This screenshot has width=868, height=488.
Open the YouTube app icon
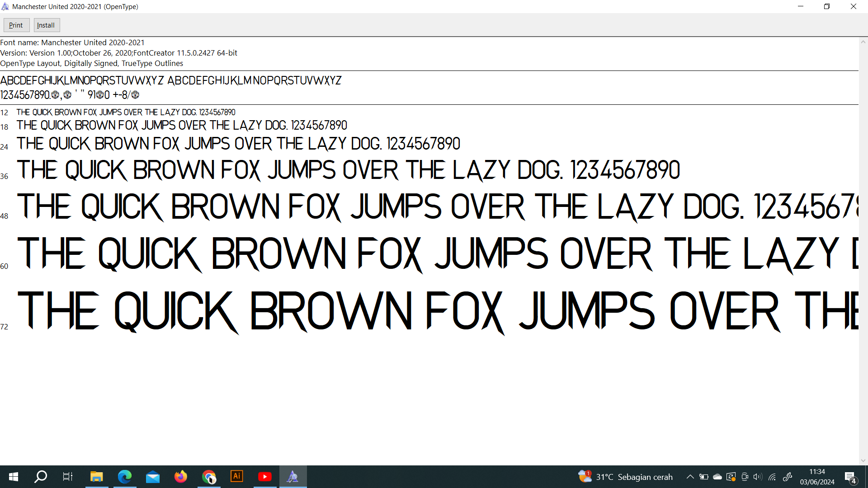(264, 477)
